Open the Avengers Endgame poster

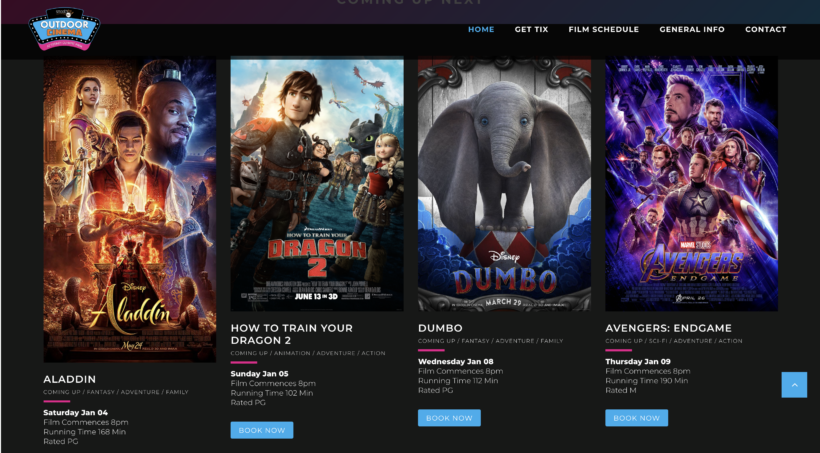point(691,184)
